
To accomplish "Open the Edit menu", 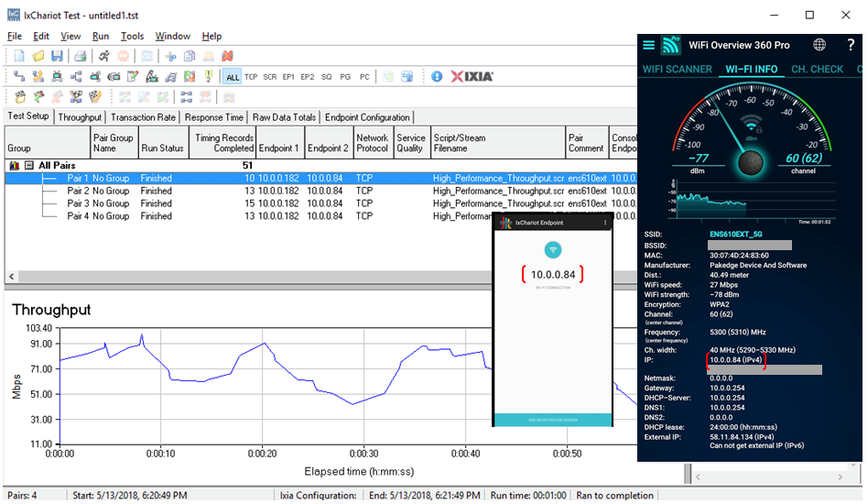I will pos(41,36).
